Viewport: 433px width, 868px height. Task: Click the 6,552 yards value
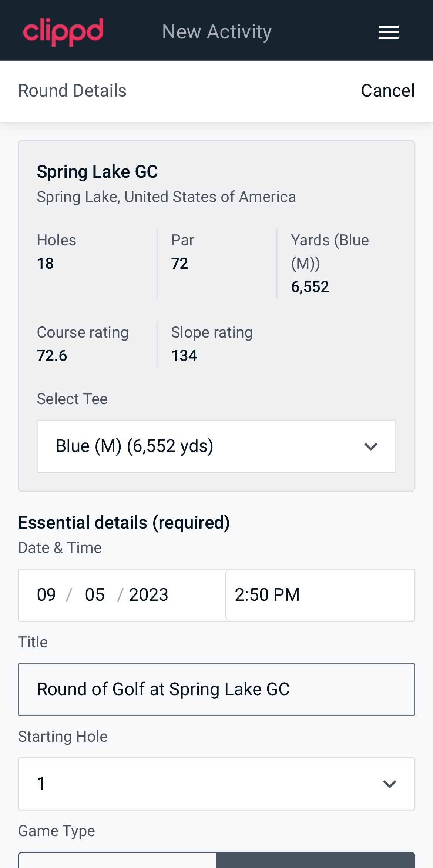pyautogui.click(x=310, y=287)
